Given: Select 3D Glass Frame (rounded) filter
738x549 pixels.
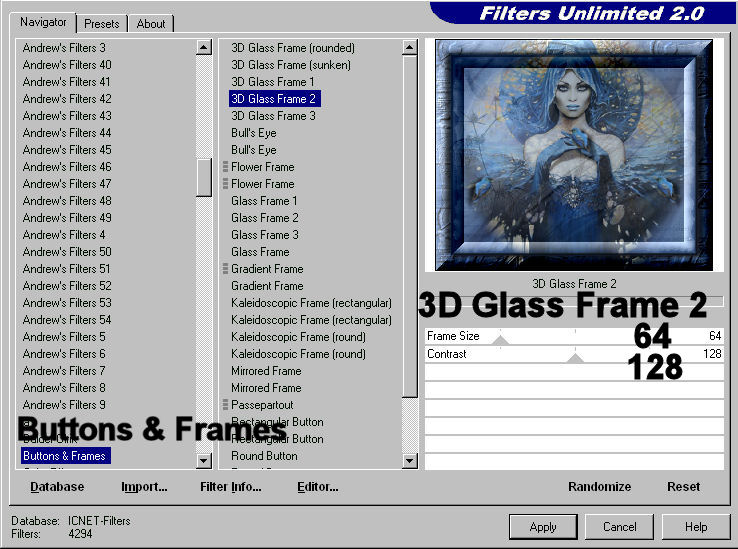Looking at the screenshot, I should 293,48.
